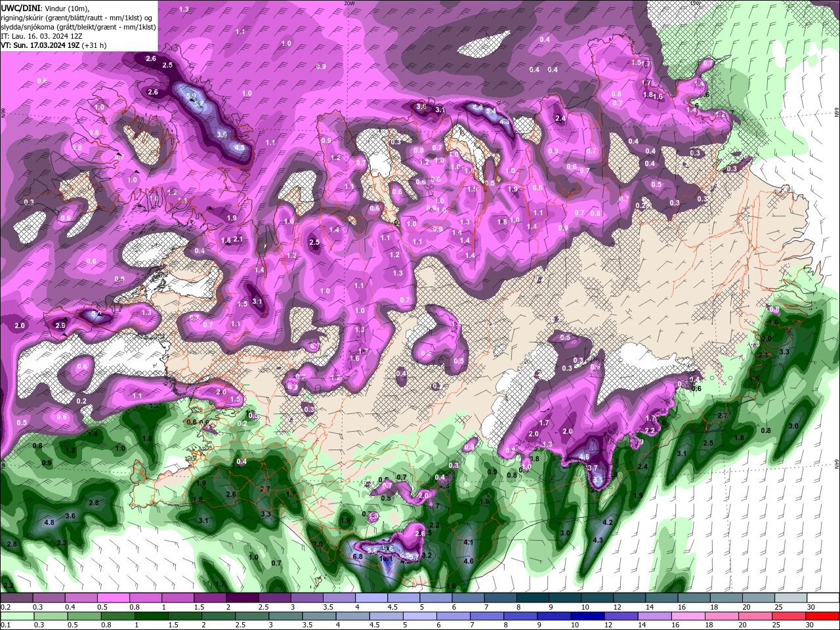Click the "0.2" label on the upper legend scale
Image resolution: width=840 pixels, height=630 pixels.
[x=7, y=607]
